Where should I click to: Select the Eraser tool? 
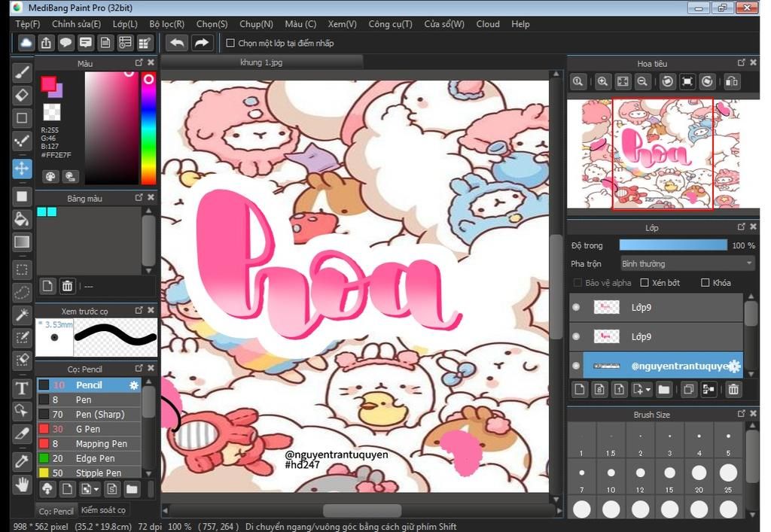coord(22,96)
